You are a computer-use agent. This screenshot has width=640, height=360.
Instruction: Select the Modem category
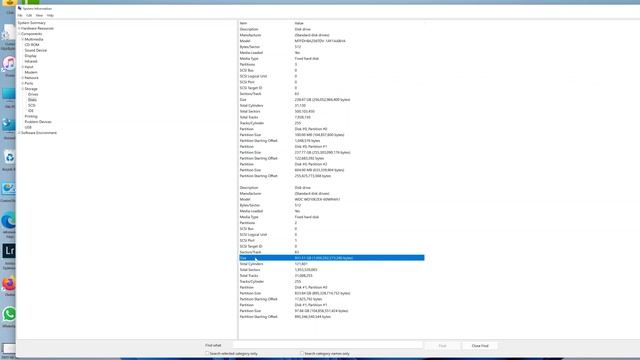click(x=31, y=72)
